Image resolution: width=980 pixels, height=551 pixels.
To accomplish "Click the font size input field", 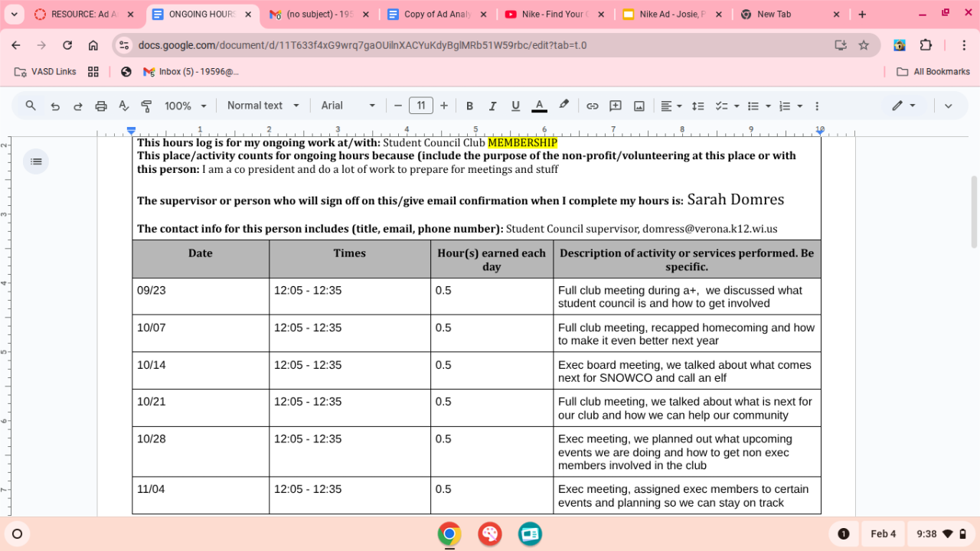I will [x=420, y=106].
